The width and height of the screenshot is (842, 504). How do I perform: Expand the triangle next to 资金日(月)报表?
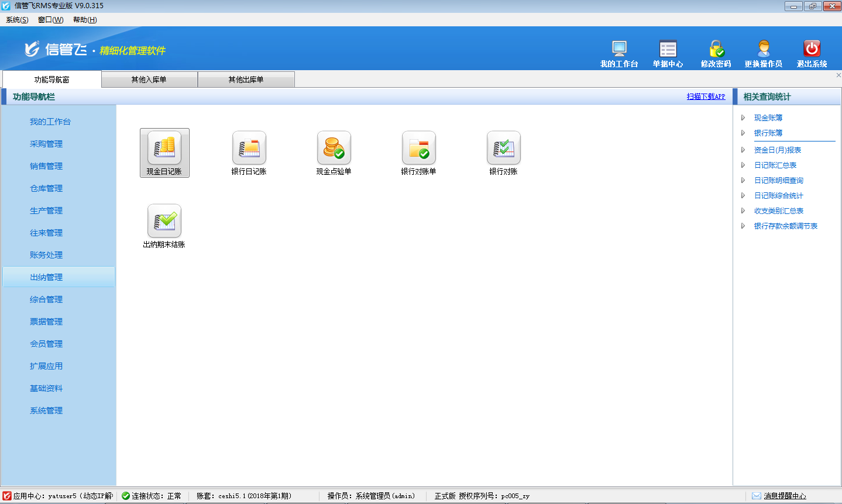pyautogui.click(x=743, y=150)
